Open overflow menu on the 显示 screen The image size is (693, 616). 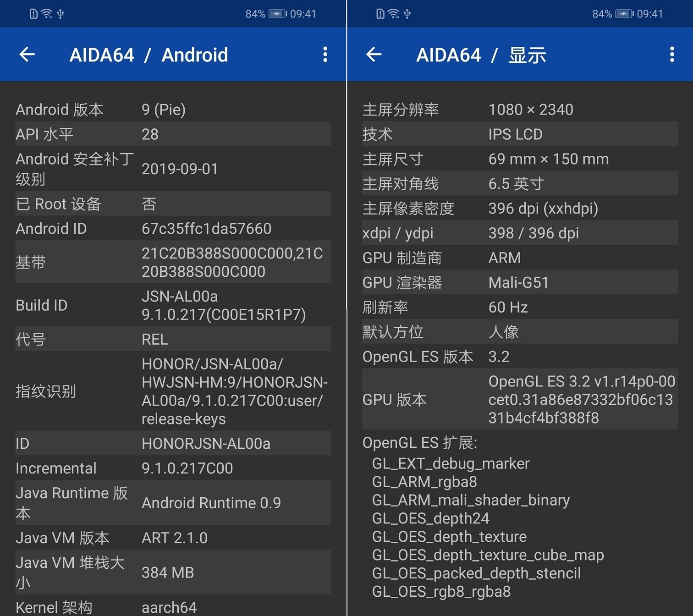pyautogui.click(x=672, y=55)
